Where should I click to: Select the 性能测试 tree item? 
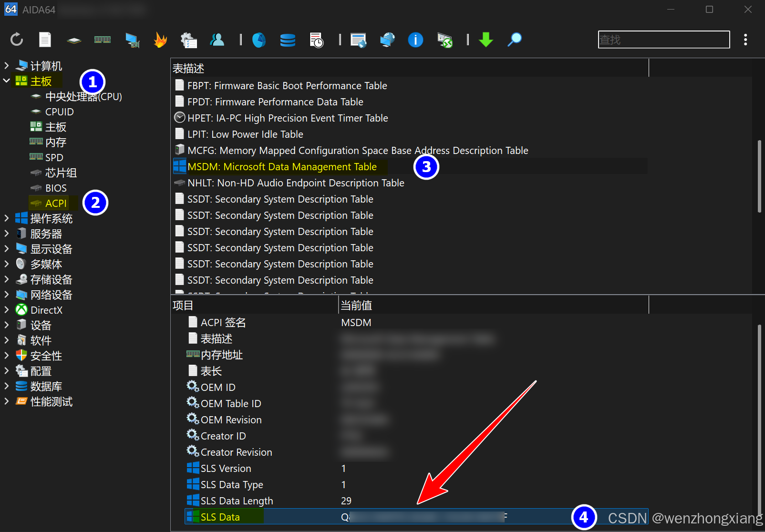52,401
